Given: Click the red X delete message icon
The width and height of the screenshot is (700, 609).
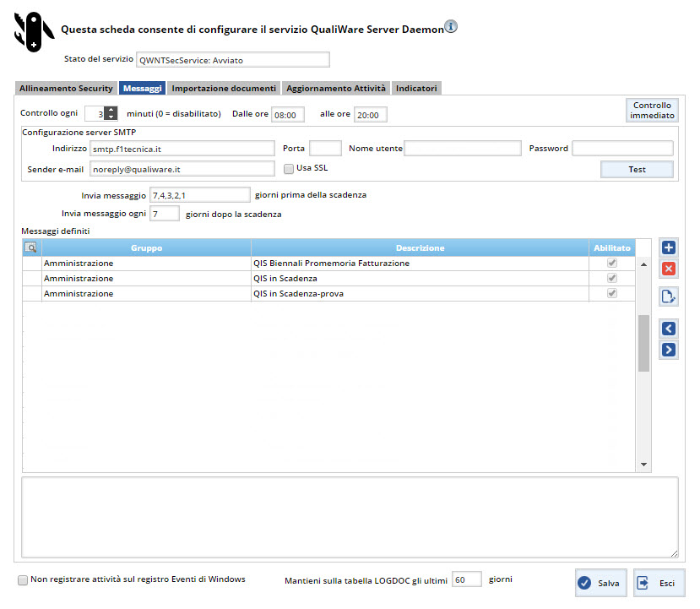Looking at the screenshot, I should point(669,269).
